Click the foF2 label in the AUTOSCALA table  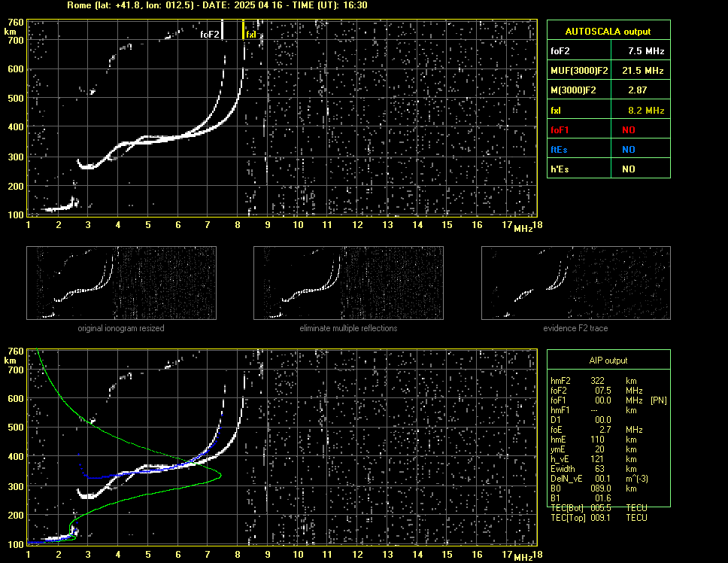pos(560,51)
